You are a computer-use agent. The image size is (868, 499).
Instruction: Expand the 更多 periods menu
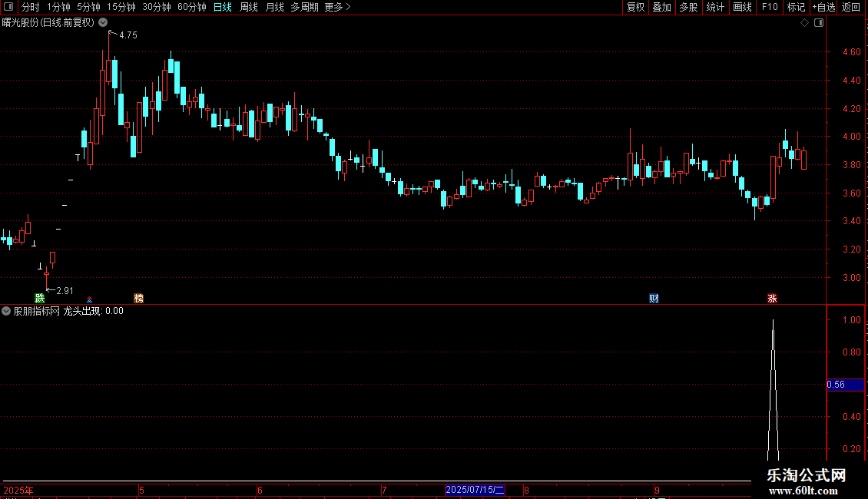(x=337, y=7)
